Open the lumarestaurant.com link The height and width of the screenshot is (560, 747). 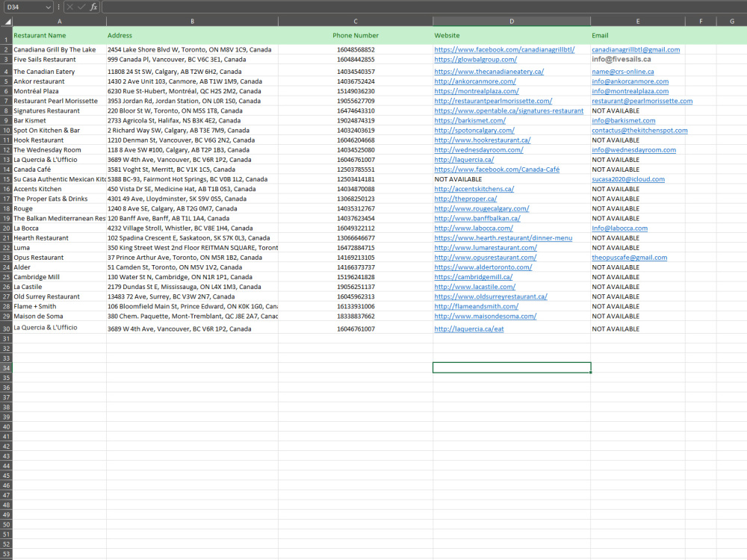486,248
